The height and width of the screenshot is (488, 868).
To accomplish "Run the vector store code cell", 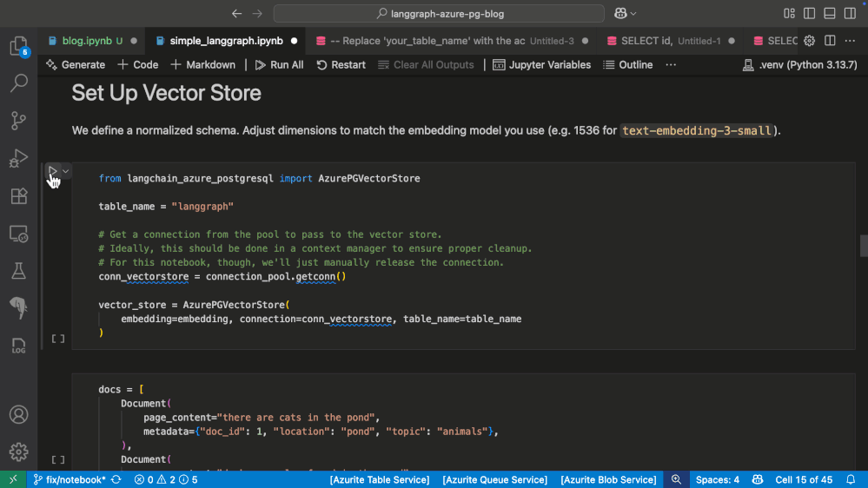I will pos(52,172).
